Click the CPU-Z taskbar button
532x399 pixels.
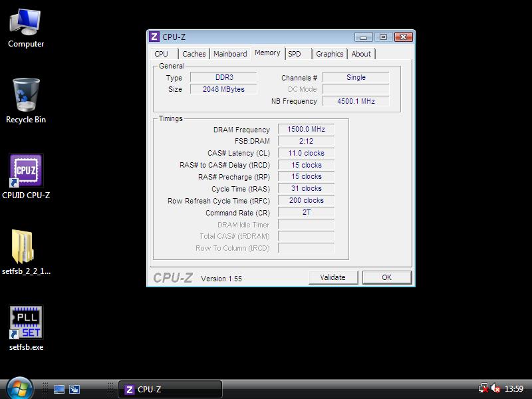(x=170, y=390)
